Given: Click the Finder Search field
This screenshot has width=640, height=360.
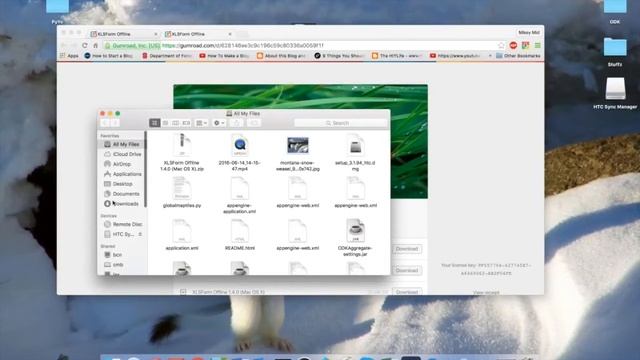Looking at the screenshot, I should click(x=340, y=123).
